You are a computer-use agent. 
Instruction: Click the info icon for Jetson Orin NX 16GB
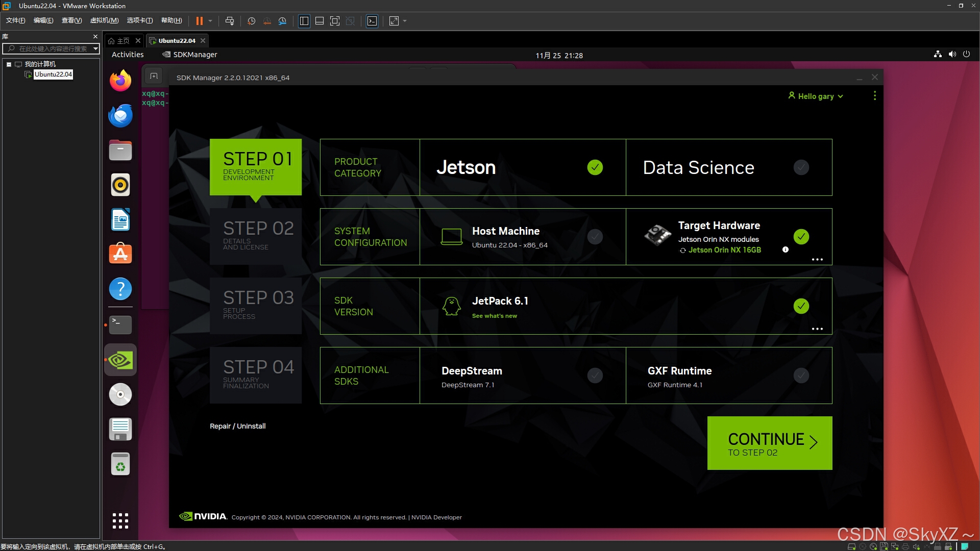pos(786,249)
